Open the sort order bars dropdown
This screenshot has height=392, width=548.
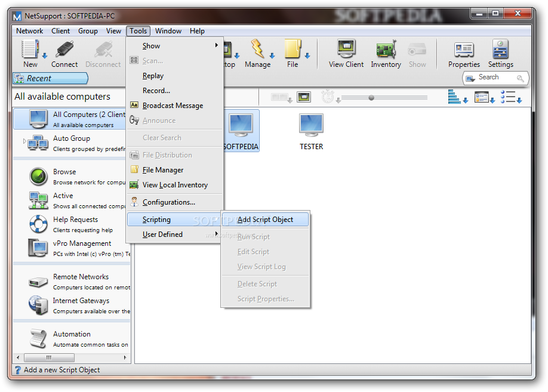pos(458,97)
